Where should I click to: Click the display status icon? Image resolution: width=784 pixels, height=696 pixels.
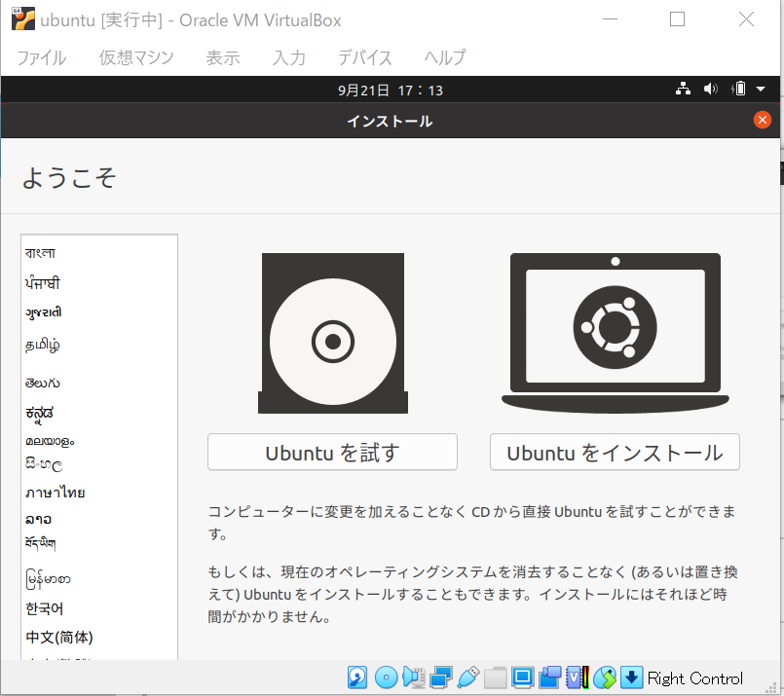click(522, 678)
